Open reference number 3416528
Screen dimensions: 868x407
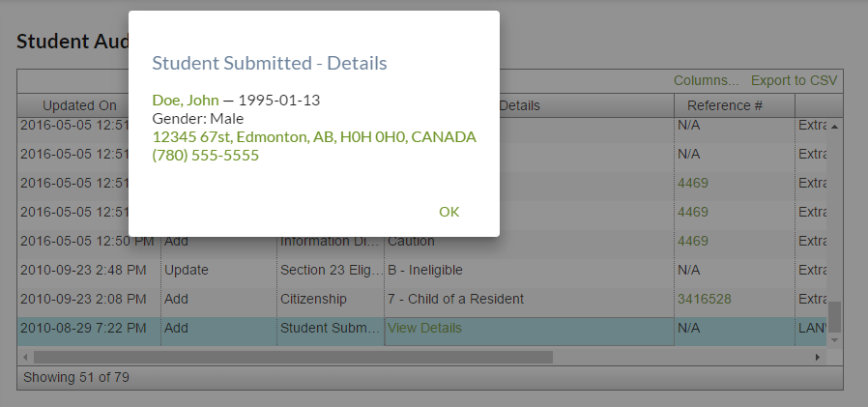click(705, 299)
